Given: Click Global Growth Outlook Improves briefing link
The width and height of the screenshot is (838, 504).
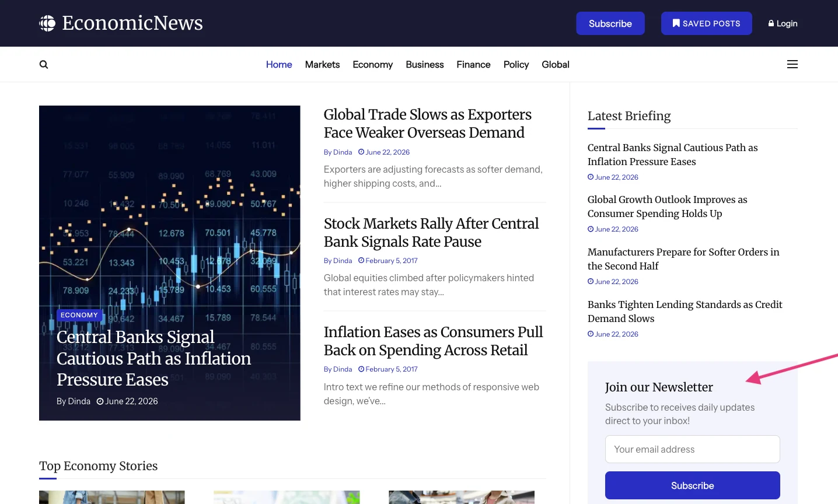Looking at the screenshot, I should [668, 206].
